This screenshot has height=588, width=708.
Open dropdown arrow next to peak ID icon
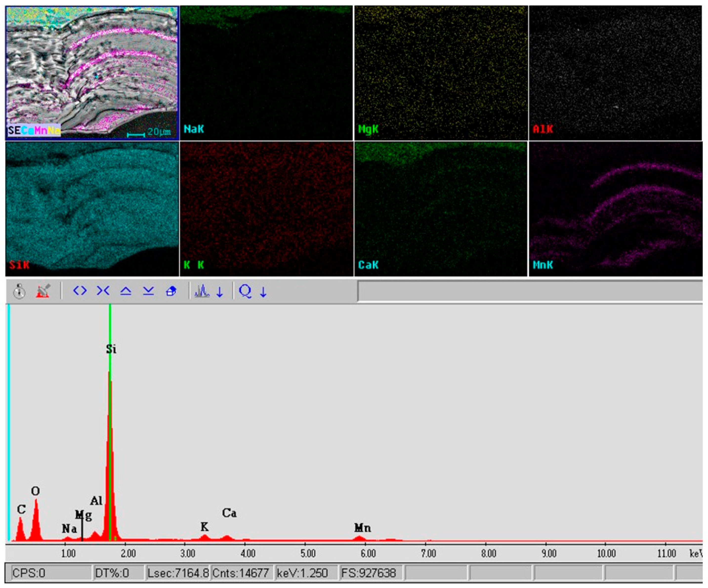click(220, 292)
